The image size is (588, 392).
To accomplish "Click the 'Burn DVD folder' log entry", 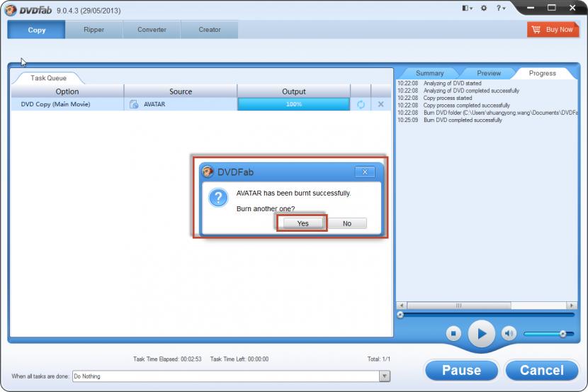I will pos(500,113).
